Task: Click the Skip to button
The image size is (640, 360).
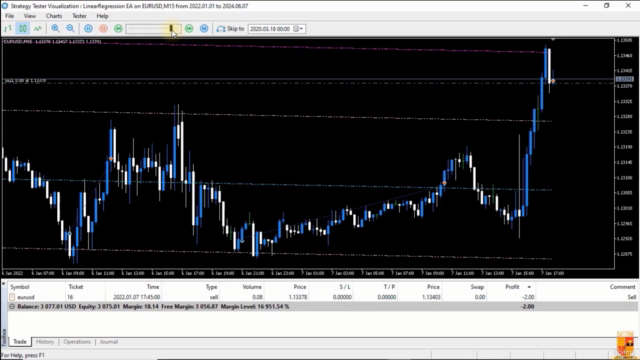Action: point(231,29)
